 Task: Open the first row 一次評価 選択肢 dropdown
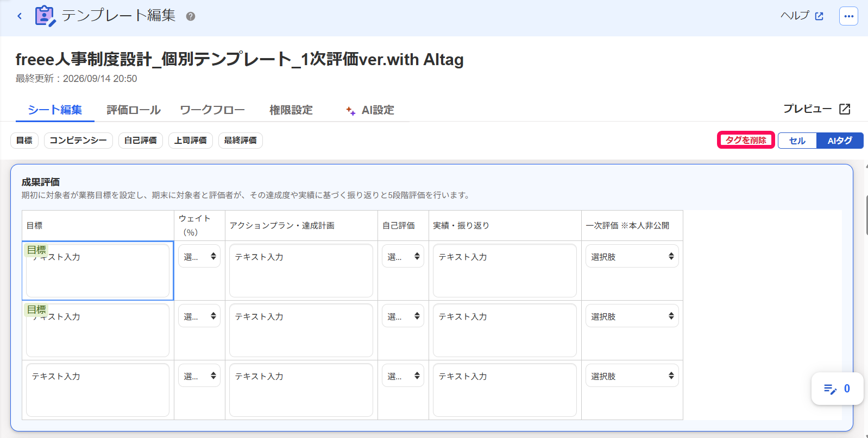click(x=632, y=256)
